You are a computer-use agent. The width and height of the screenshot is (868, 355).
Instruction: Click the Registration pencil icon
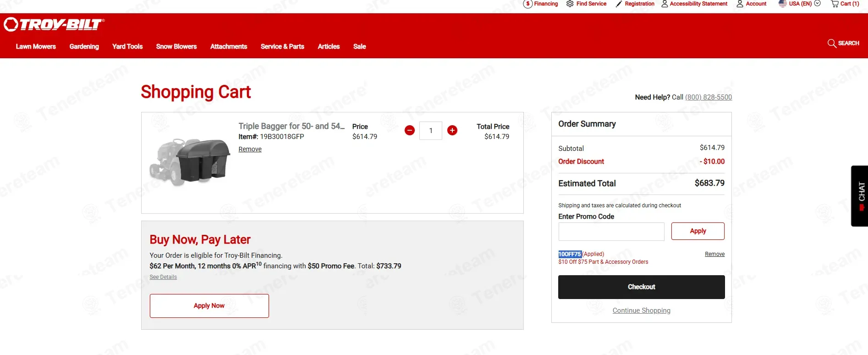coord(619,4)
